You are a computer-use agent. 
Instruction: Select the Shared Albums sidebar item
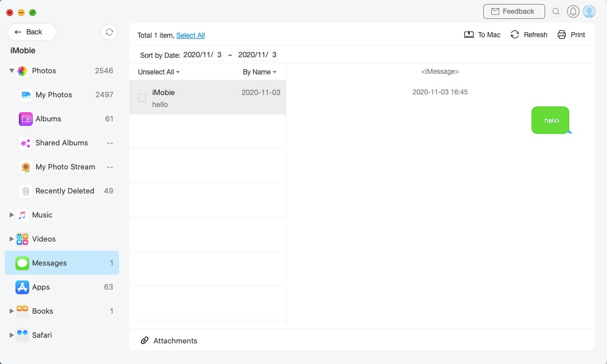[62, 143]
